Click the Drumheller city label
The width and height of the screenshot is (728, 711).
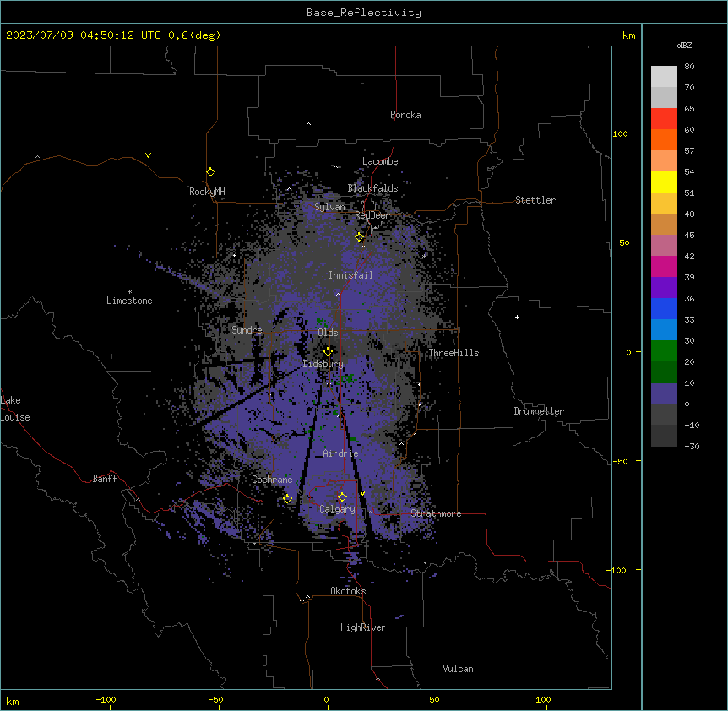539,411
